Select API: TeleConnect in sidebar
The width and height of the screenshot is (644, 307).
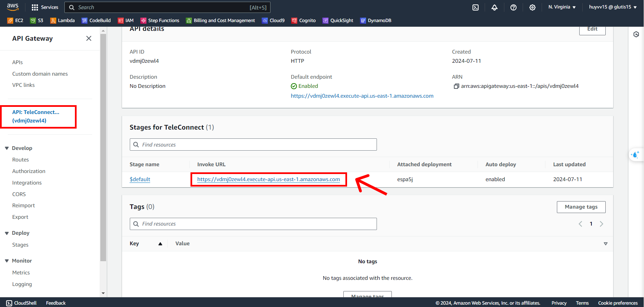[x=36, y=116]
